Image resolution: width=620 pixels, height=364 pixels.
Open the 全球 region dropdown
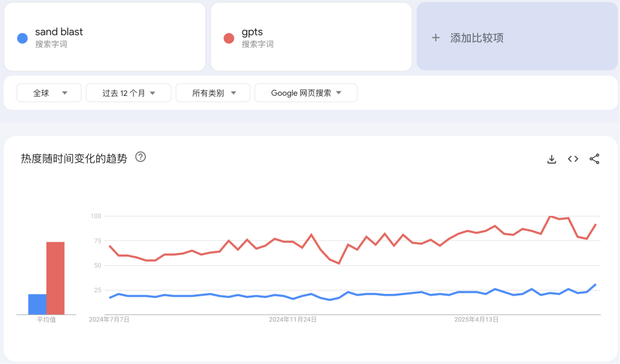(x=49, y=92)
